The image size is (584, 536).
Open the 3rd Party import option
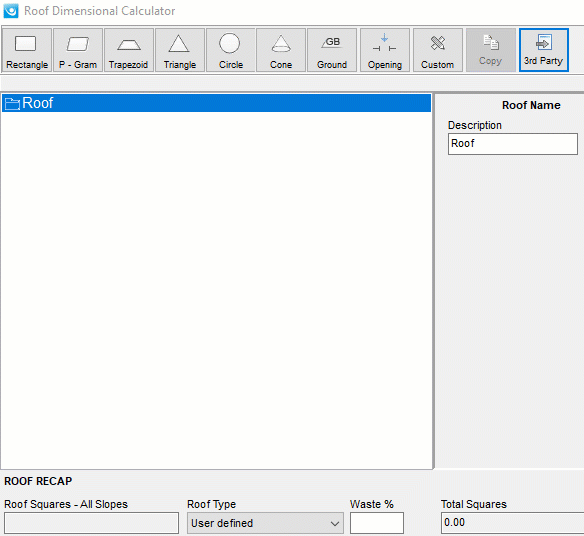click(x=544, y=50)
